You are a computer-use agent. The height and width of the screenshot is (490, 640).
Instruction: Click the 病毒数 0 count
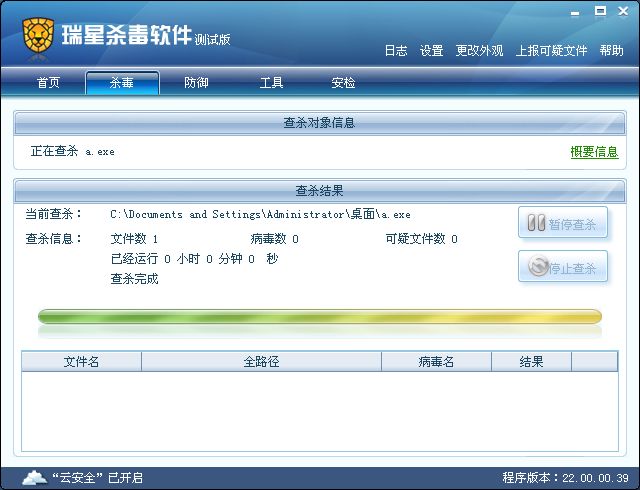click(x=274, y=238)
